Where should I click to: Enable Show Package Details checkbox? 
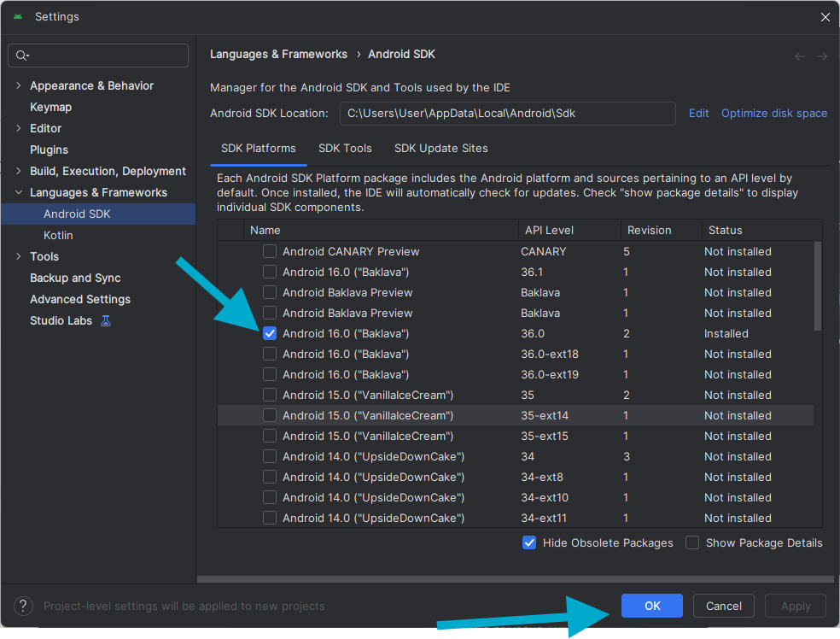pos(692,542)
